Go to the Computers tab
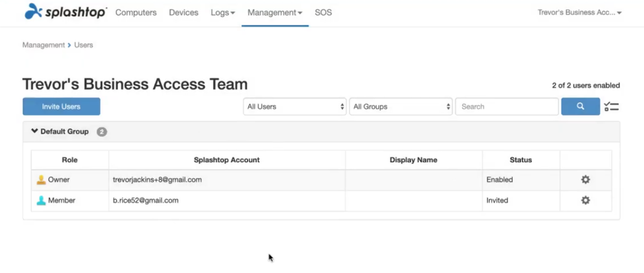644x273 pixels. point(136,12)
